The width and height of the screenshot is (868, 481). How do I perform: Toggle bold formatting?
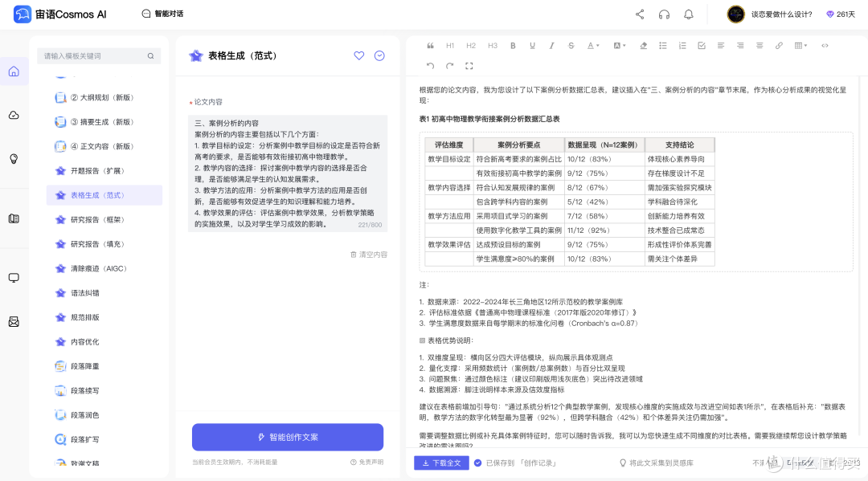(513, 46)
